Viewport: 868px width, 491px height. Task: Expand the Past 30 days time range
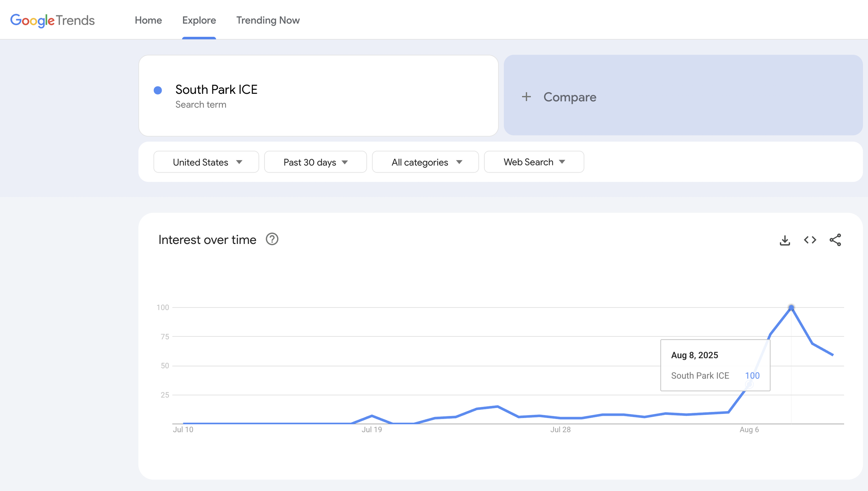pyautogui.click(x=315, y=162)
